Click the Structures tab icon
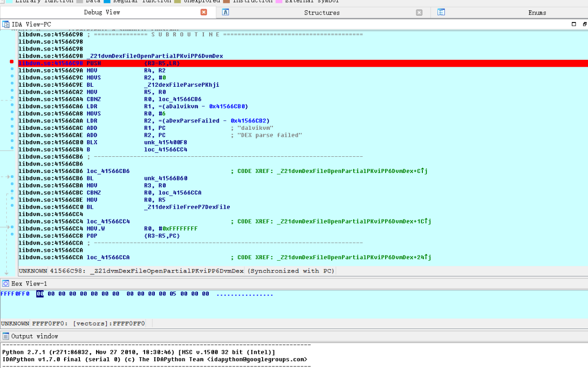588x368 pixels. pyautogui.click(x=226, y=13)
